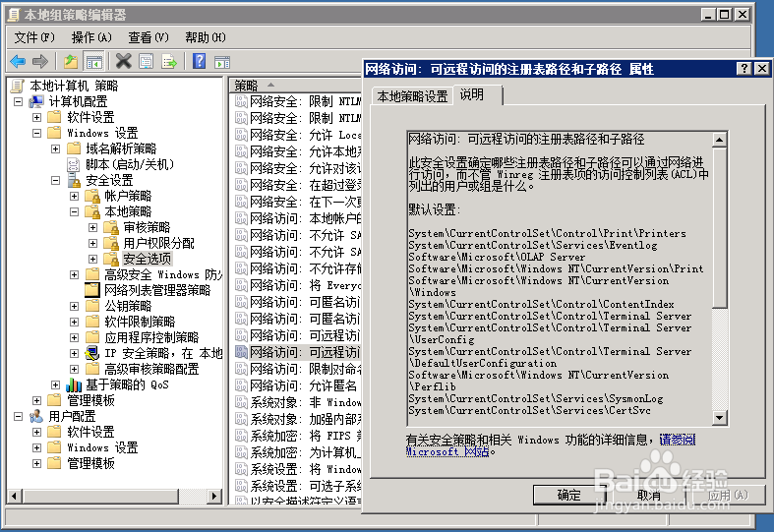
Task: Click the dialog's context help ? button
Action: pos(743,69)
